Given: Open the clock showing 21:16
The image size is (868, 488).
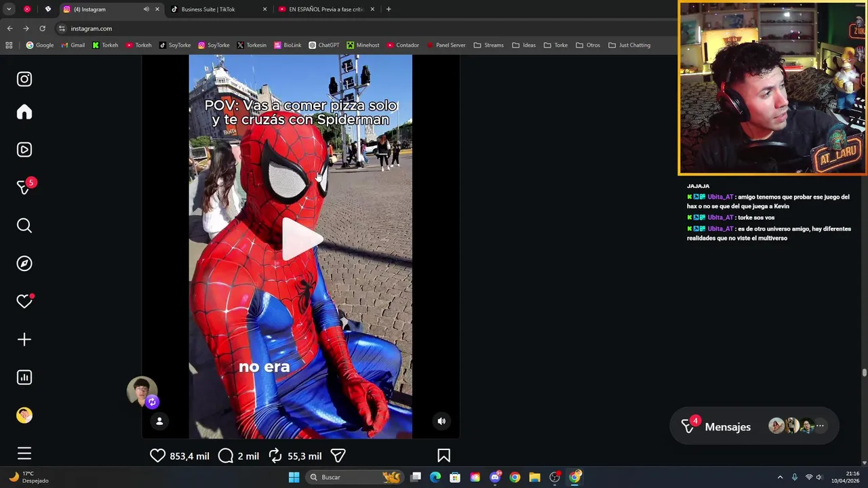Looking at the screenshot, I should click(846, 477).
